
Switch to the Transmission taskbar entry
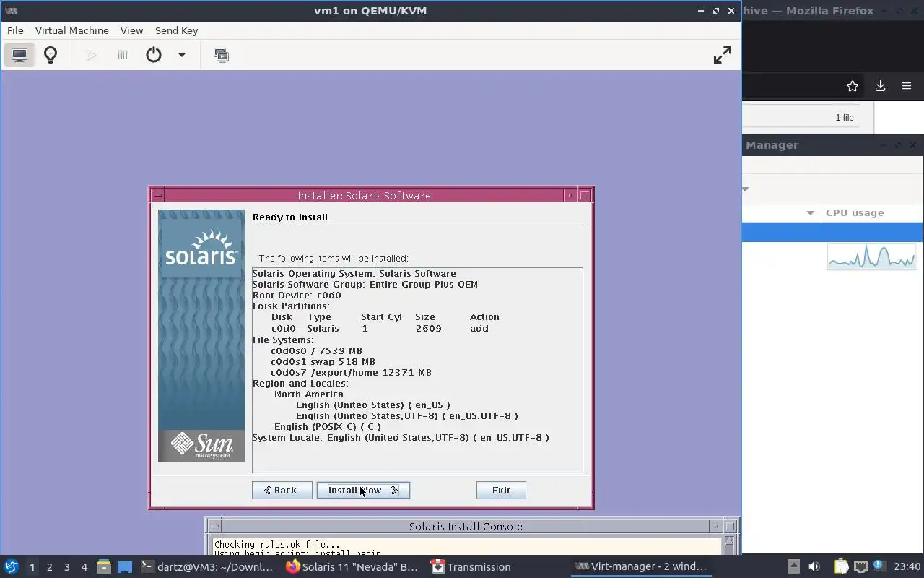pyautogui.click(x=471, y=566)
